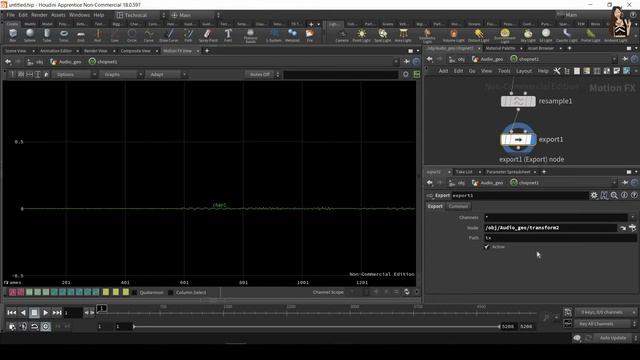The height and width of the screenshot is (360, 640).
Task: Open network editor Layout menu
Action: (x=524, y=71)
